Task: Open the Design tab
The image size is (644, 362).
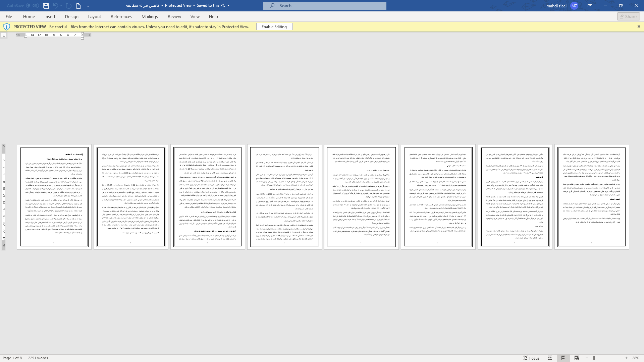Action: (72, 16)
